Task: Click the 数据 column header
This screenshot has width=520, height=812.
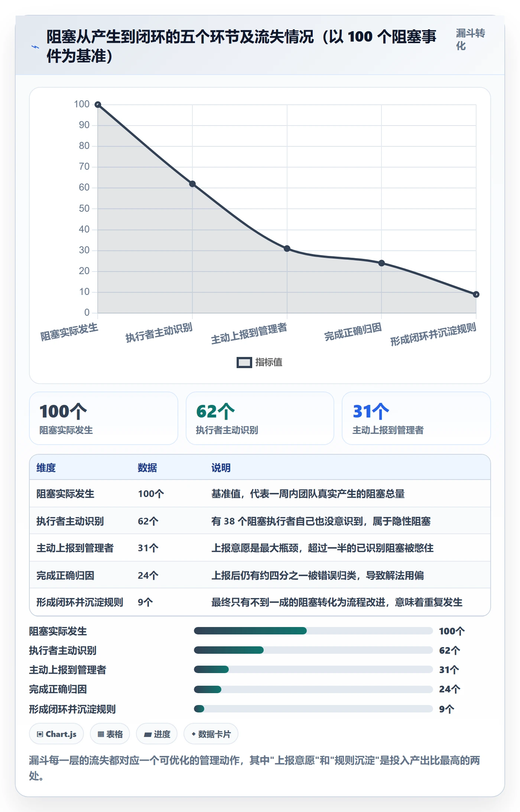Action: [147, 468]
